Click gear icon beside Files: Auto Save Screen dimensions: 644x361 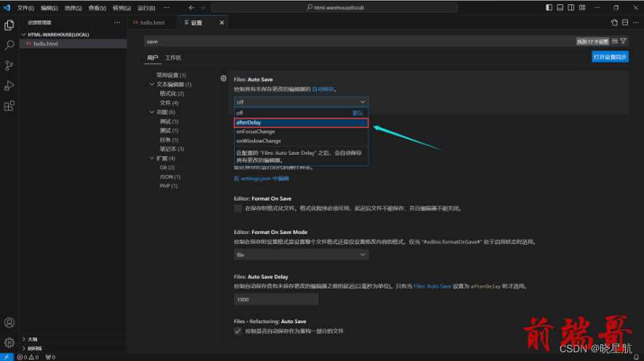pos(223,78)
